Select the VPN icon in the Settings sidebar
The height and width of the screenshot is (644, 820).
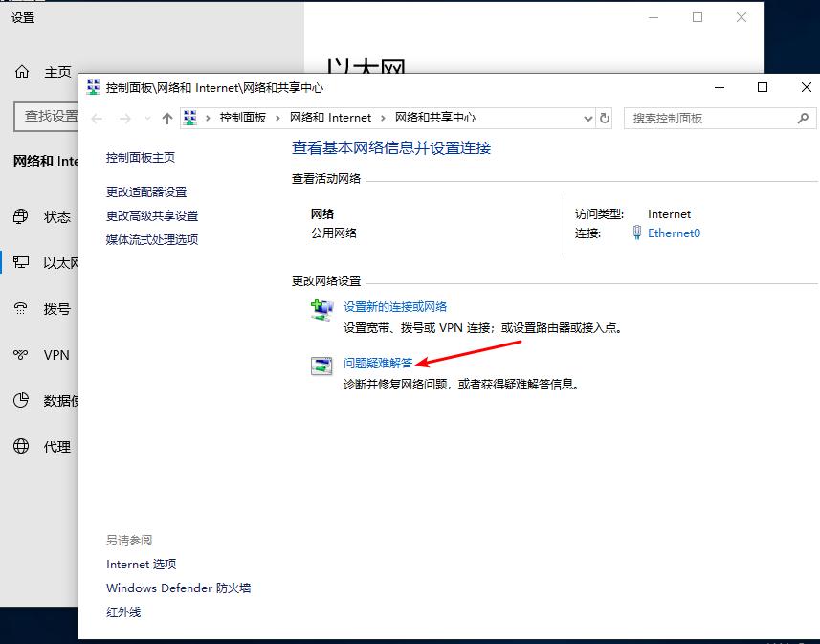click(21, 355)
